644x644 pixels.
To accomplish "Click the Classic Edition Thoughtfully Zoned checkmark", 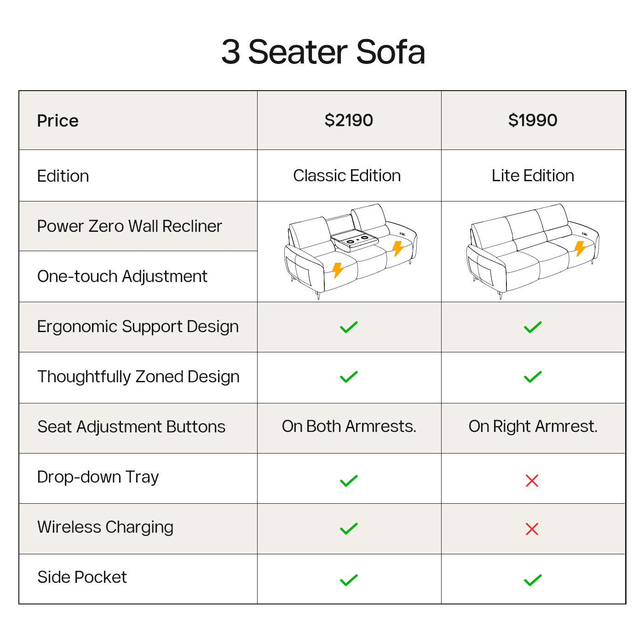I will [x=349, y=377].
